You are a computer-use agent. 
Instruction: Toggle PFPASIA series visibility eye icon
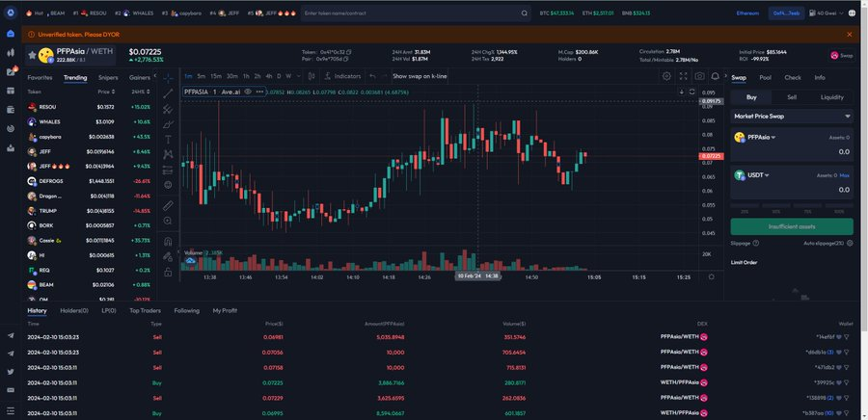[248, 92]
